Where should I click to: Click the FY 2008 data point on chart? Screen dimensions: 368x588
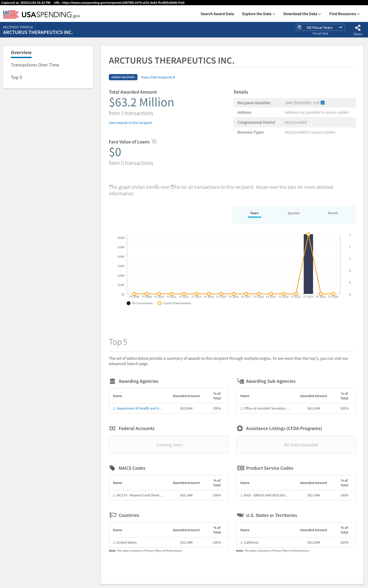(134, 294)
